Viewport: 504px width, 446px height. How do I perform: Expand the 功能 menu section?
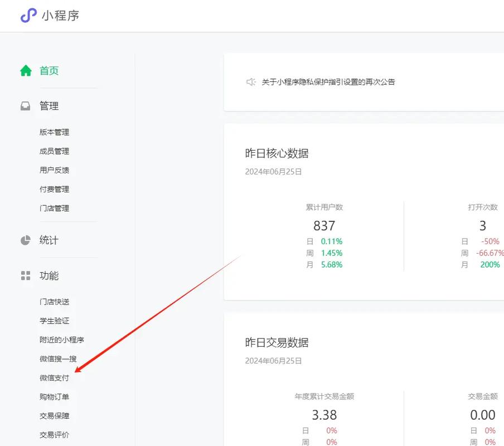click(x=49, y=275)
